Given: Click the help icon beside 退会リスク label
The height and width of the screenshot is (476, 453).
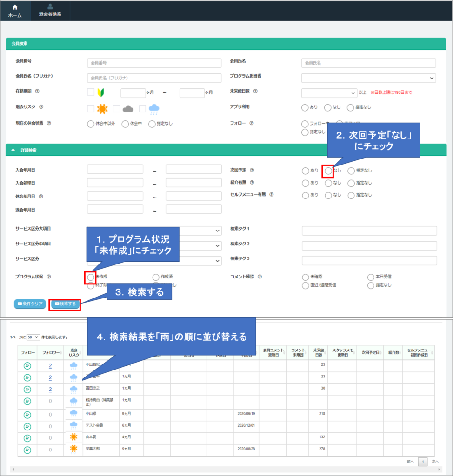Looking at the screenshot, I should tap(41, 107).
